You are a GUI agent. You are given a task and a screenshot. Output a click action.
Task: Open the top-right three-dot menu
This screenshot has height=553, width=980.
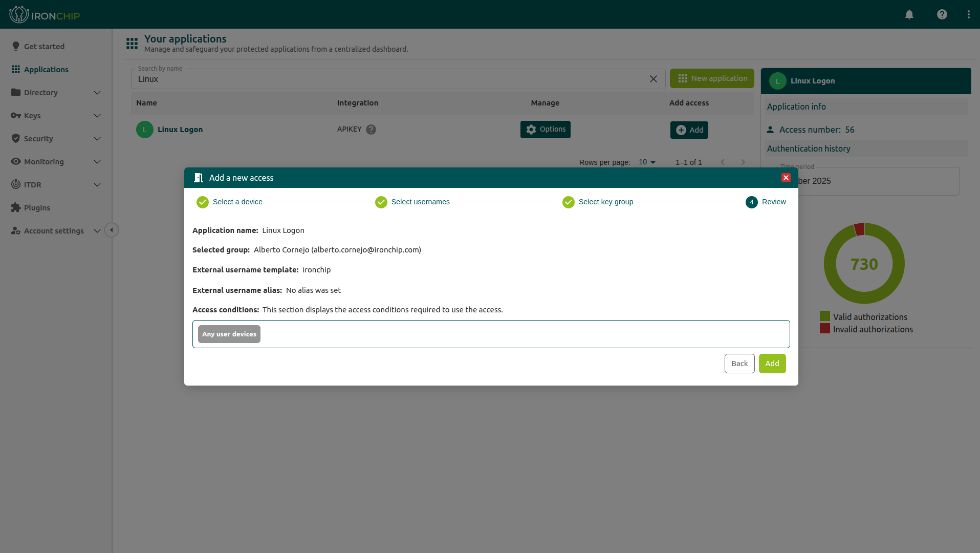[x=969, y=14]
